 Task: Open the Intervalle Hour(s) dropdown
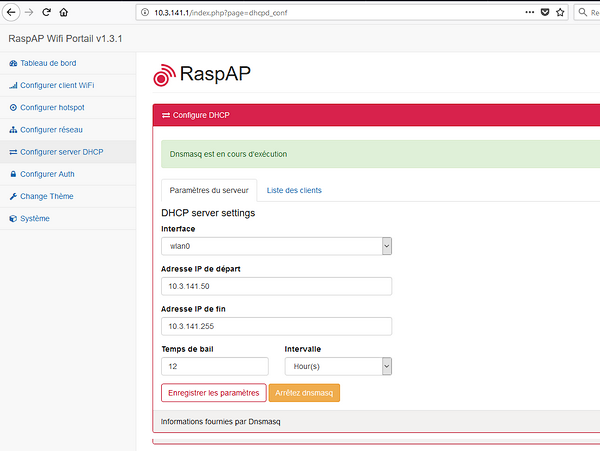point(338,366)
